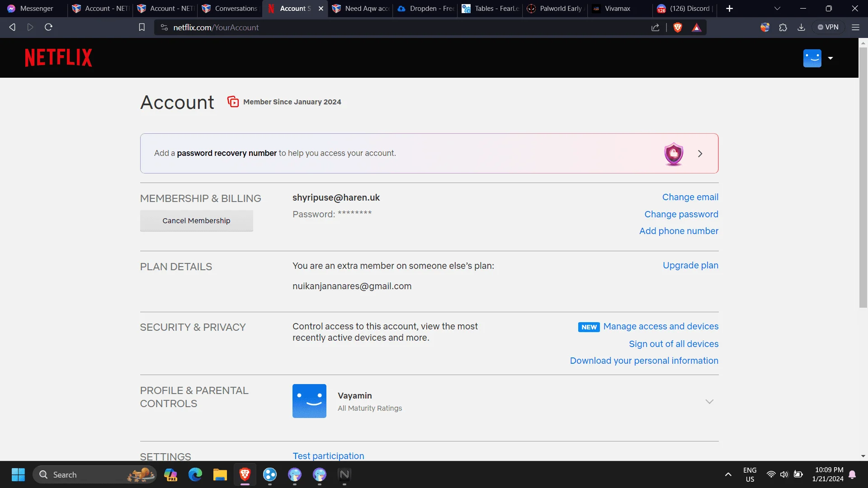Screen dimensions: 868x488
Task: Click the Member Since icon next to Account
Action: point(233,102)
